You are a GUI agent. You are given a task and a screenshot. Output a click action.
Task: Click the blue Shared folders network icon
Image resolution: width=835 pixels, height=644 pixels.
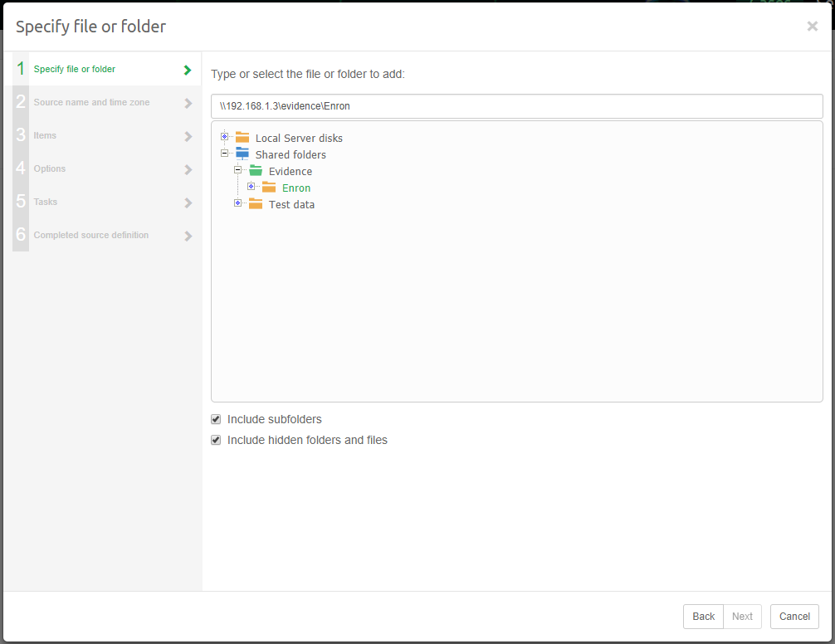tap(242, 154)
